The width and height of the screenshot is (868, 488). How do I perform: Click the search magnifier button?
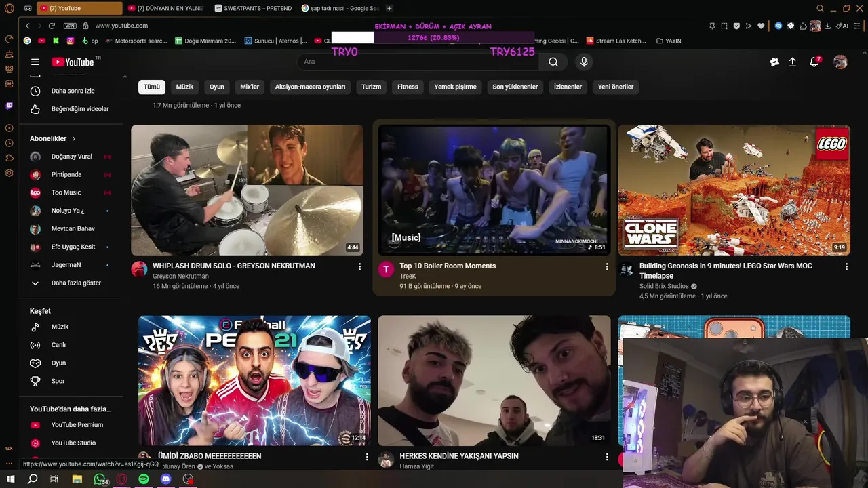coord(553,62)
